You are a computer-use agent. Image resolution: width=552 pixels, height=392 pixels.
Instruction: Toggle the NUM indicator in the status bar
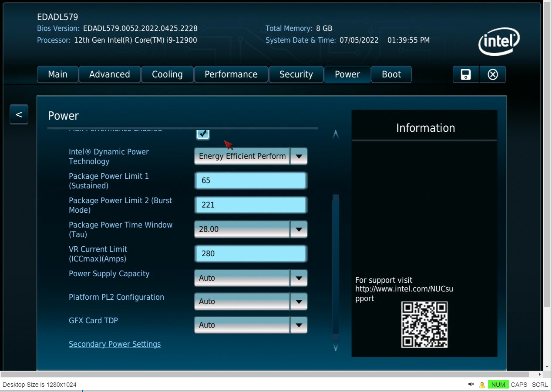click(x=498, y=384)
